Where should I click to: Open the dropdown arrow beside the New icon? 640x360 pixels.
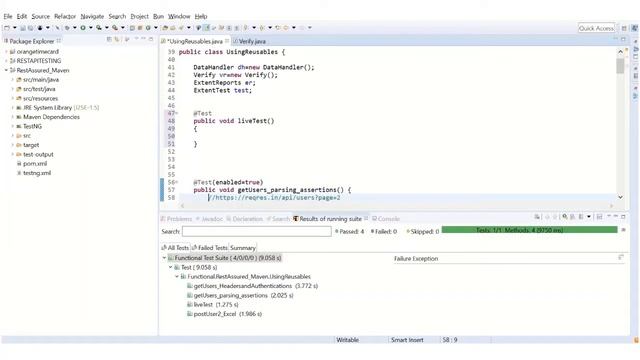coord(15,28)
